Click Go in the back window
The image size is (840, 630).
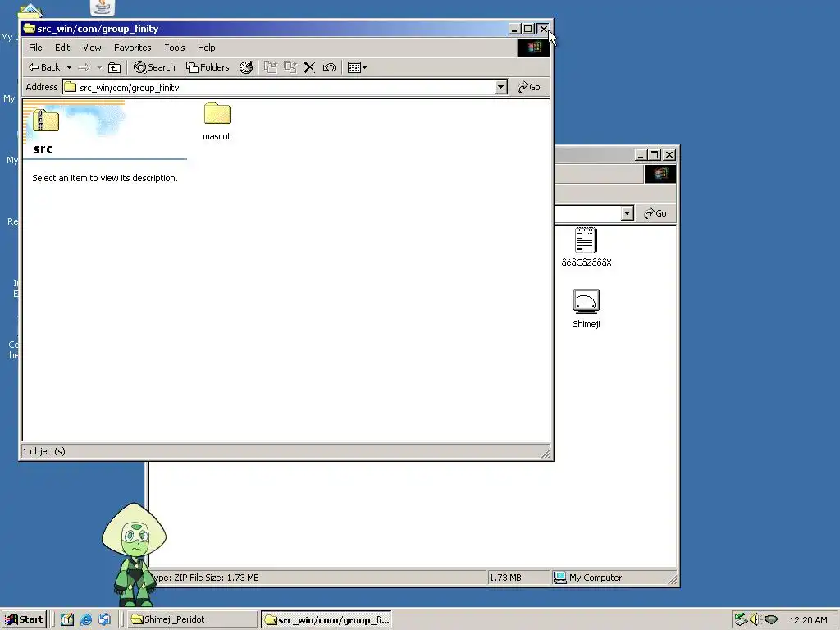click(x=655, y=213)
